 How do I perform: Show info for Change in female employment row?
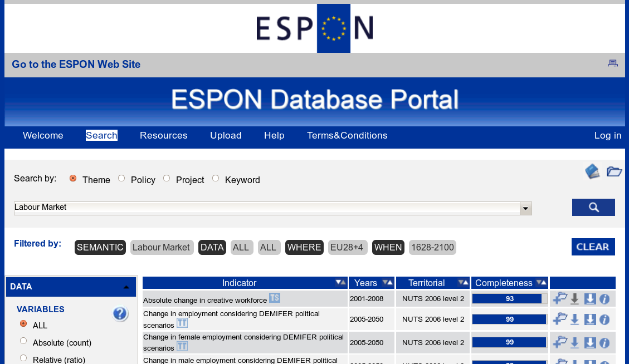tap(604, 343)
